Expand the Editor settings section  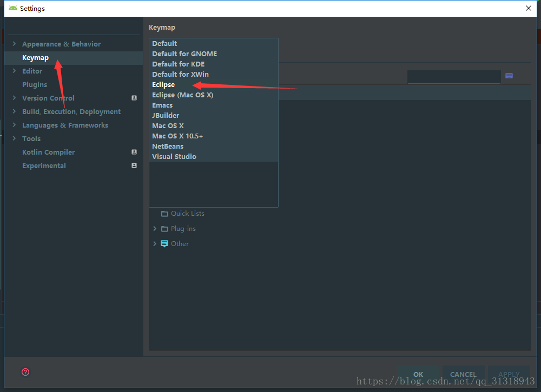14,71
